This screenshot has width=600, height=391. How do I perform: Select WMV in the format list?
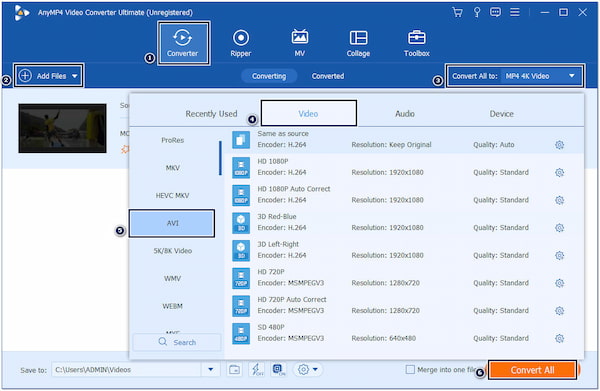coord(173,279)
